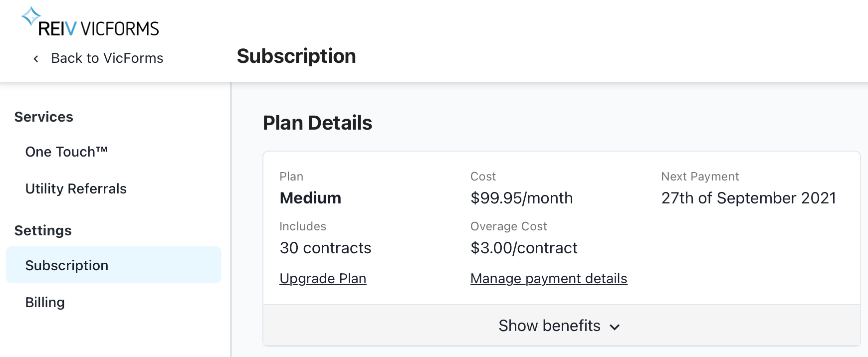The image size is (868, 357).
Task: Click the Subscription page title
Action: coord(296,56)
